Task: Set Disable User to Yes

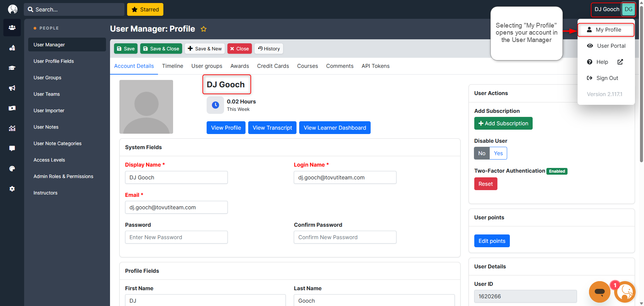Action: click(498, 153)
